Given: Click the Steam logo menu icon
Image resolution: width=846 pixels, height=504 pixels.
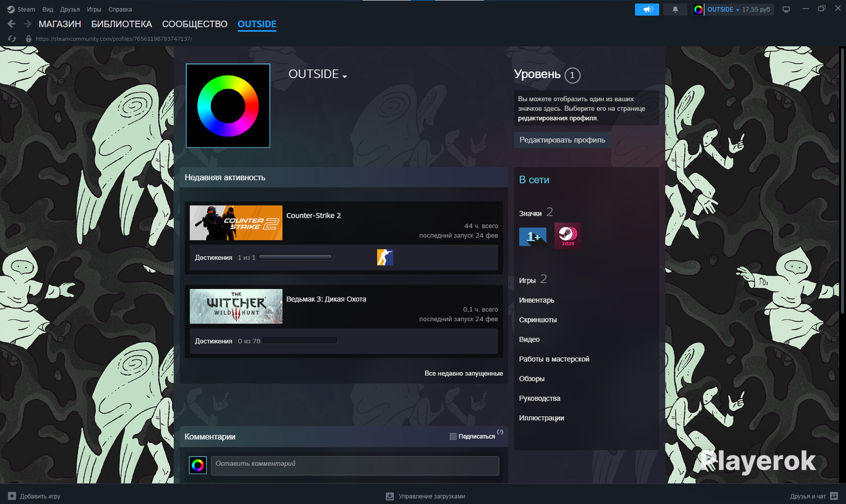Looking at the screenshot, I should coord(11,10).
